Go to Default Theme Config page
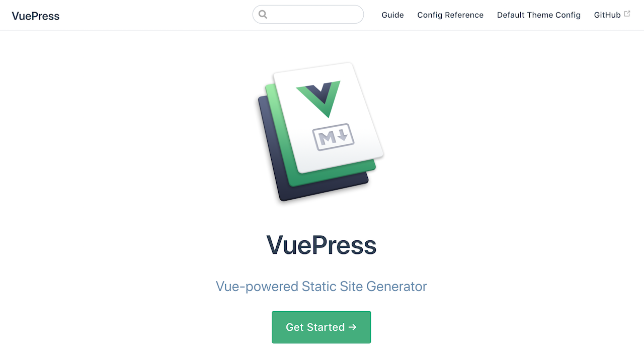 coord(539,15)
